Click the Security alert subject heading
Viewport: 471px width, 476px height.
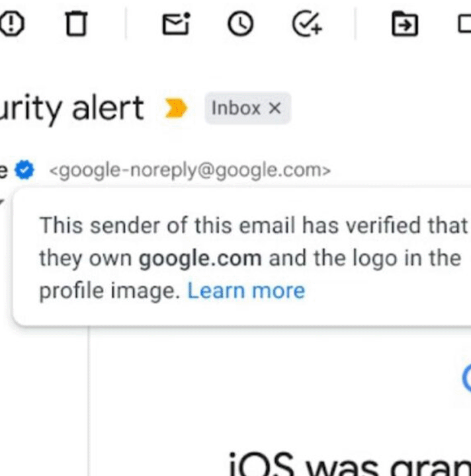click(x=71, y=108)
